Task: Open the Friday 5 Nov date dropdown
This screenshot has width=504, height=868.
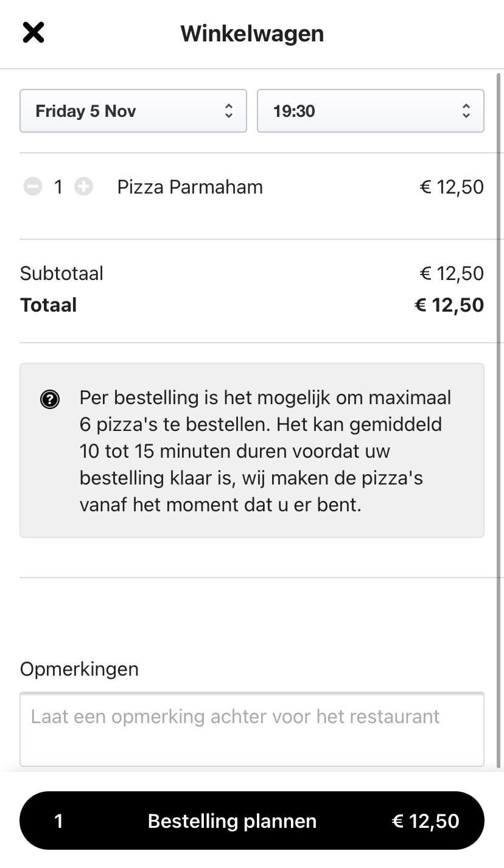Action: pos(133,111)
